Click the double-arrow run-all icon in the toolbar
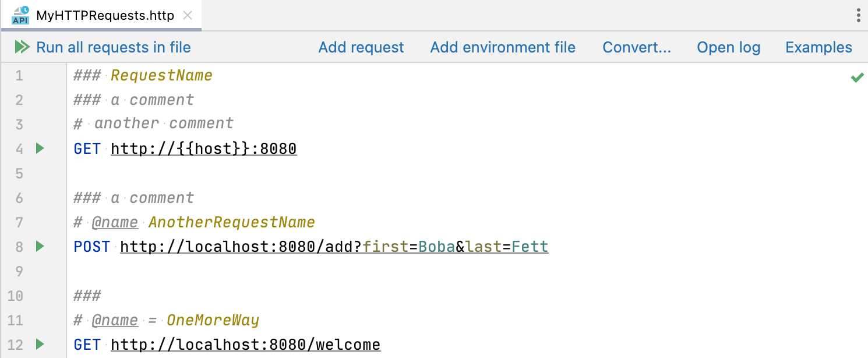Image resolution: width=868 pixels, height=358 pixels. pyautogui.click(x=22, y=47)
